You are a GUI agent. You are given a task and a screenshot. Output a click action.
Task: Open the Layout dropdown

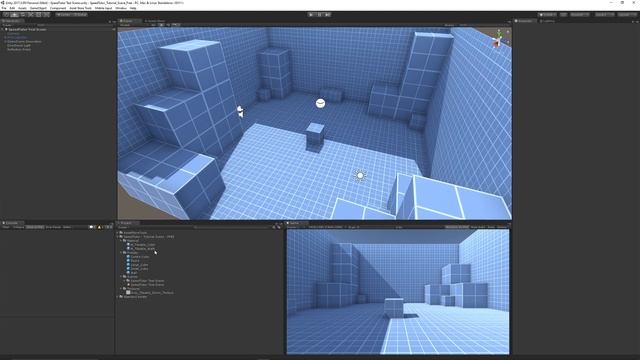pyautogui.click(x=627, y=15)
